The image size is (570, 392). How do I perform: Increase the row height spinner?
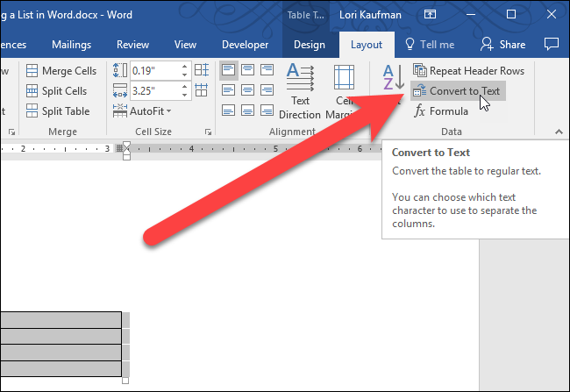(184, 66)
